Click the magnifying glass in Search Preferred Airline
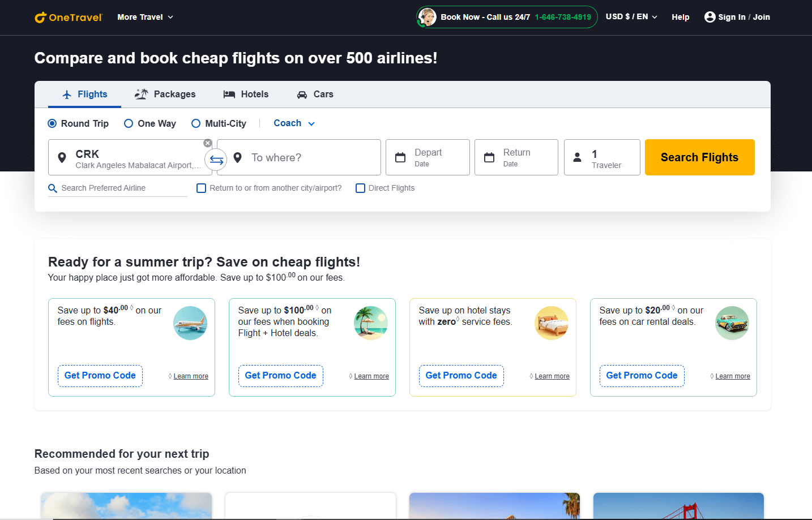The height and width of the screenshot is (520, 812). click(53, 187)
